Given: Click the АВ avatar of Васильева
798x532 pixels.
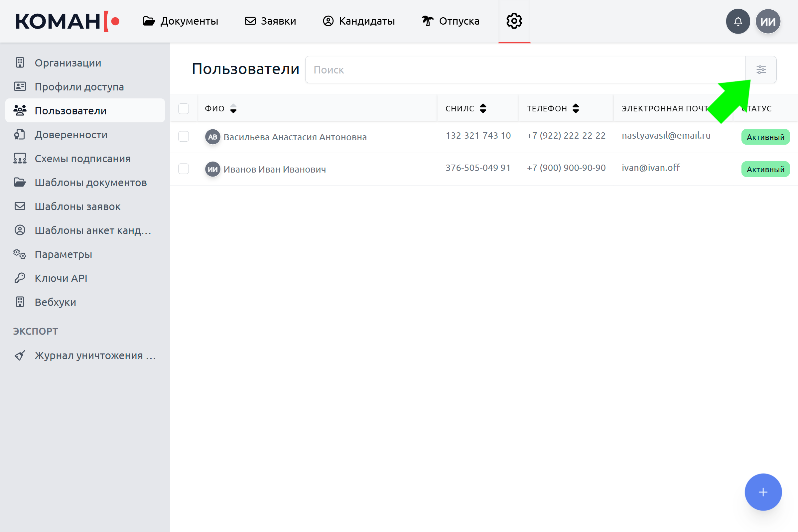Looking at the screenshot, I should click(213, 137).
